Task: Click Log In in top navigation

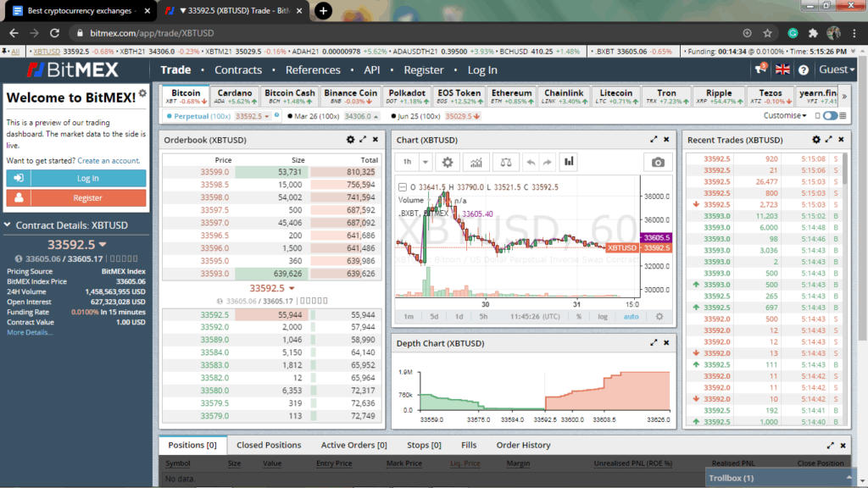Action: click(482, 69)
